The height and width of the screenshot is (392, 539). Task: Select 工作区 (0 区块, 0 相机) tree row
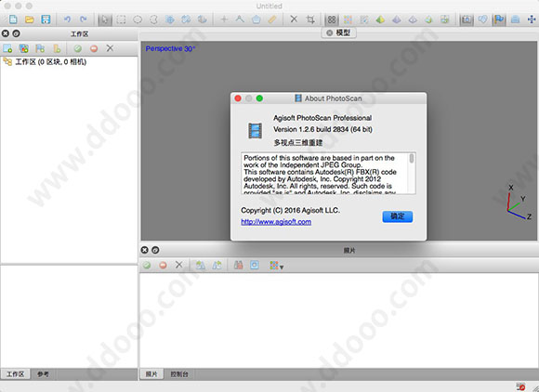click(70, 62)
